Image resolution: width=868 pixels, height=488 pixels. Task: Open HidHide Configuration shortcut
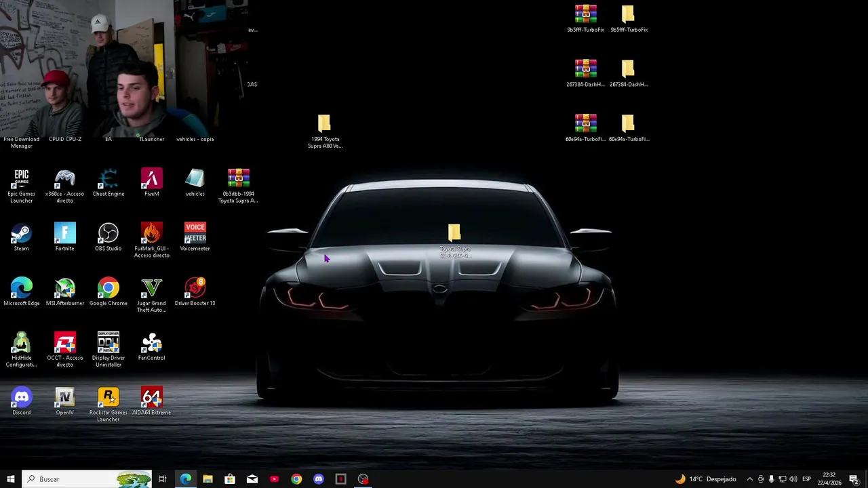click(x=22, y=350)
